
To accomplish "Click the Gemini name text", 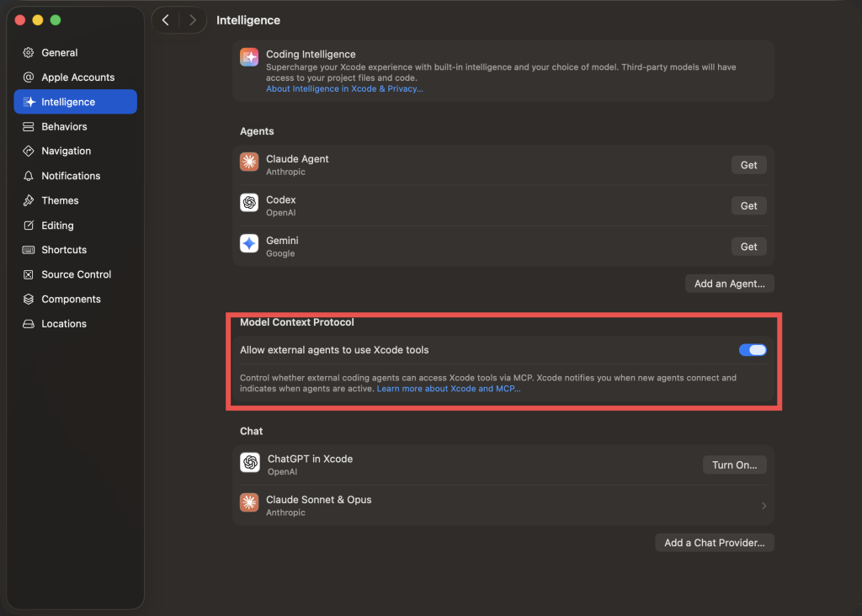I will (282, 241).
